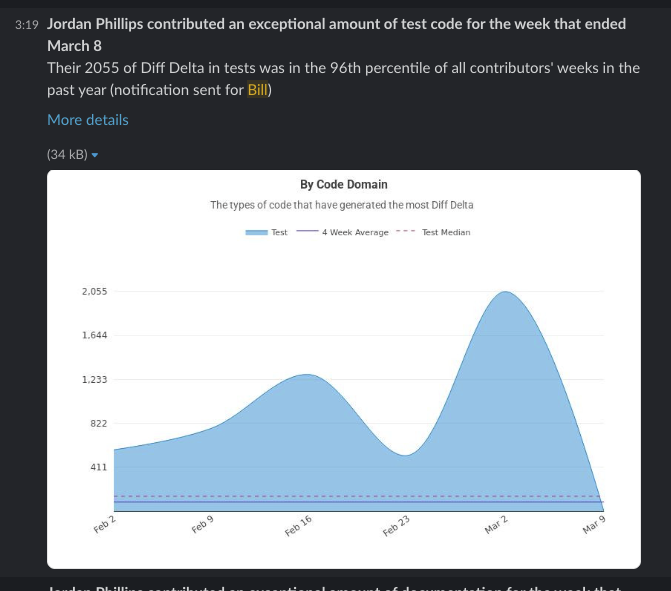The height and width of the screenshot is (591, 671).
Task: Click the 2,055 y-axis value
Action: (94, 292)
